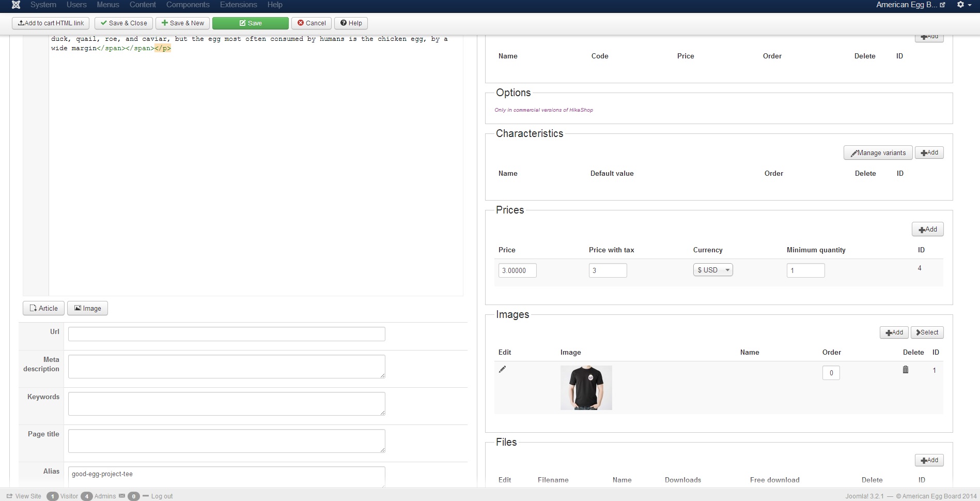Open the Help toolbar button
Image resolution: width=980 pixels, height=501 pixels.
click(x=351, y=23)
